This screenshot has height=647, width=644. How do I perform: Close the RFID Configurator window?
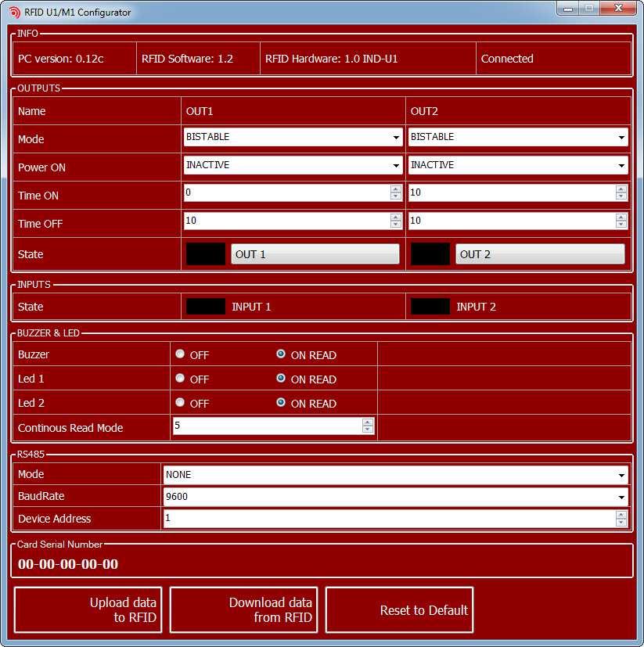pyautogui.click(x=618, y=9)
